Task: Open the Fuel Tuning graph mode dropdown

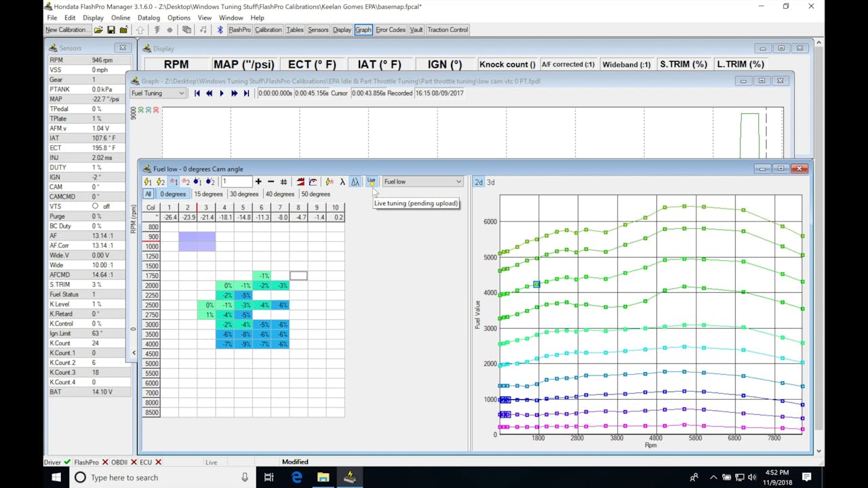Action: [157, 93]
